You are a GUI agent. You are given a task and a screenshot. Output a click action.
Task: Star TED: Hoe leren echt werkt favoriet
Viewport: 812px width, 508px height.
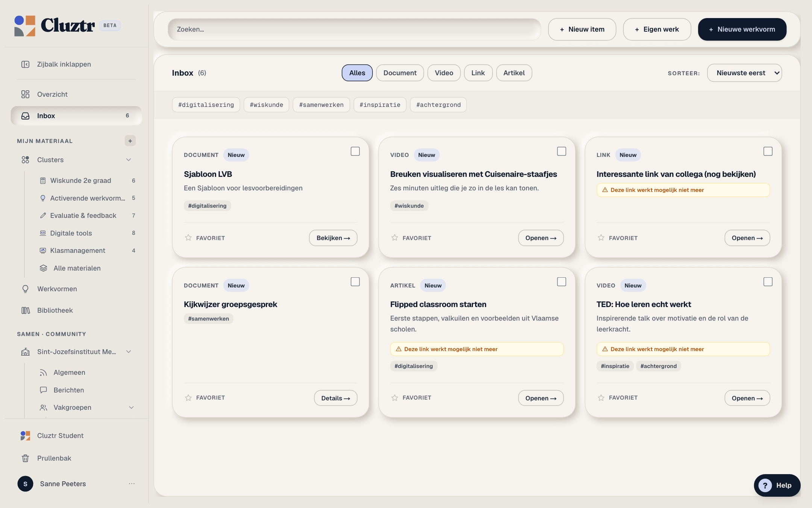601,398
